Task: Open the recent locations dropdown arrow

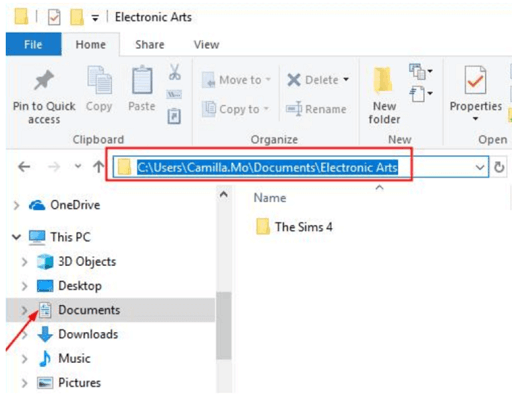Action: pos(78,166)
